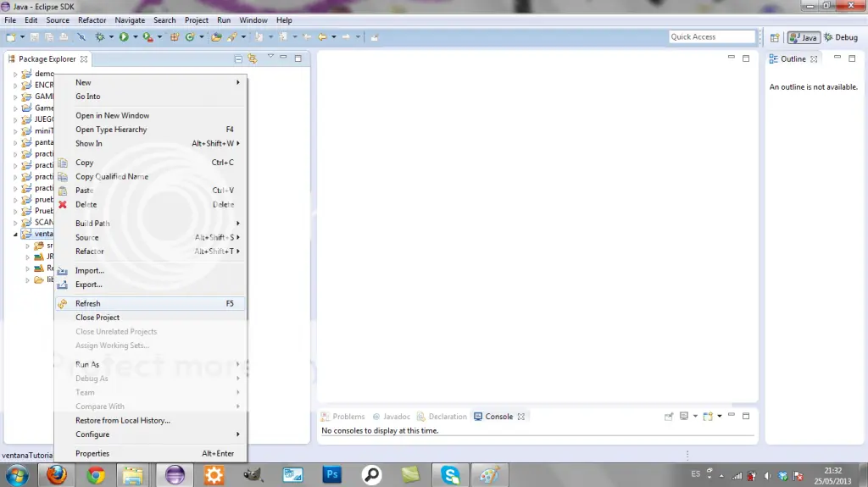This screenshot has height=487, width=868.
Task: Select Refresh in the context menu
Action: [x=150, y=303]
